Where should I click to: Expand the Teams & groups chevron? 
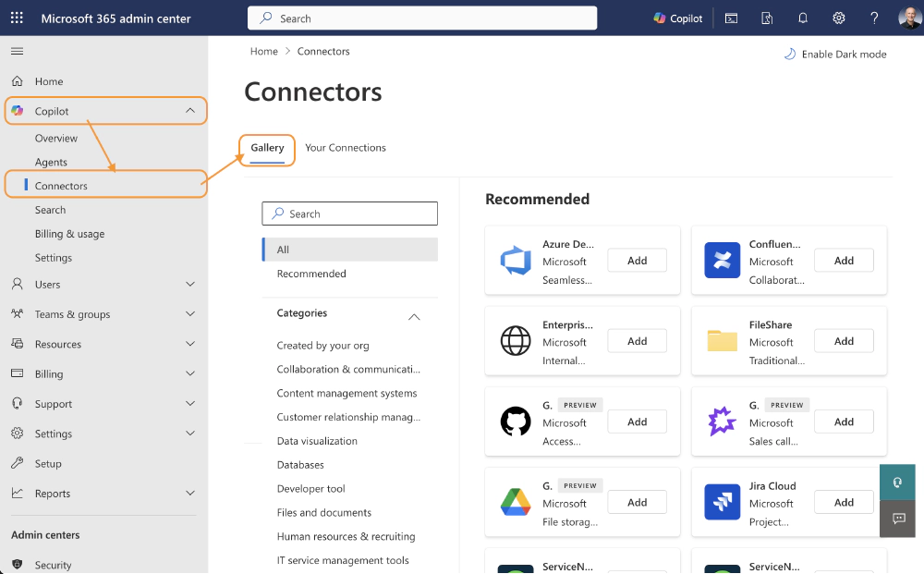pos(190,313)
